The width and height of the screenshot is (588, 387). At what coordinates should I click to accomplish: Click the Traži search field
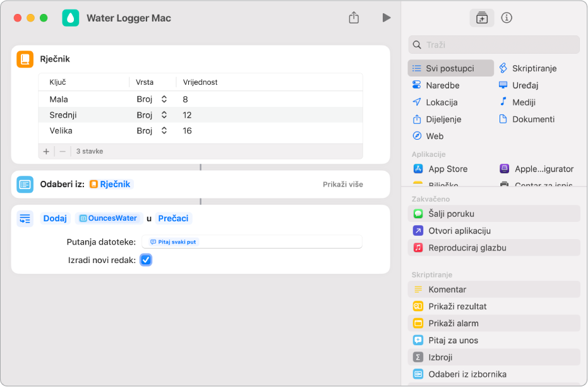click(494, 45)
